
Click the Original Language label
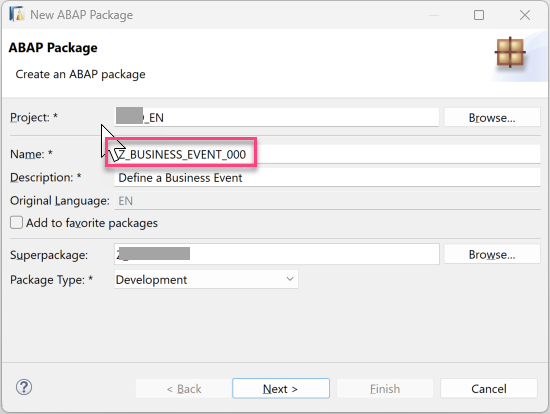[60, 201]
